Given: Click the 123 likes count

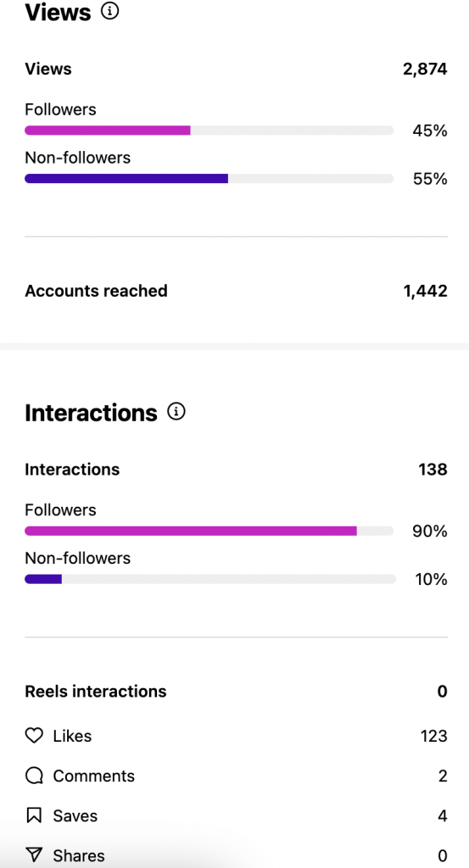Looking at the screenshot, I should point(433,737).
